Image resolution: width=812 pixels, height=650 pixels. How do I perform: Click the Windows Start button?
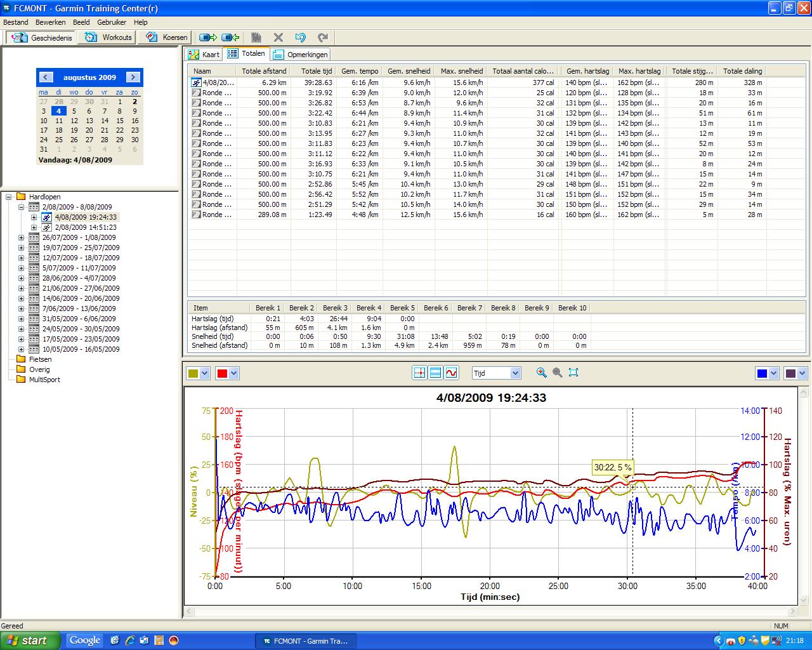[x=30, y=640]
